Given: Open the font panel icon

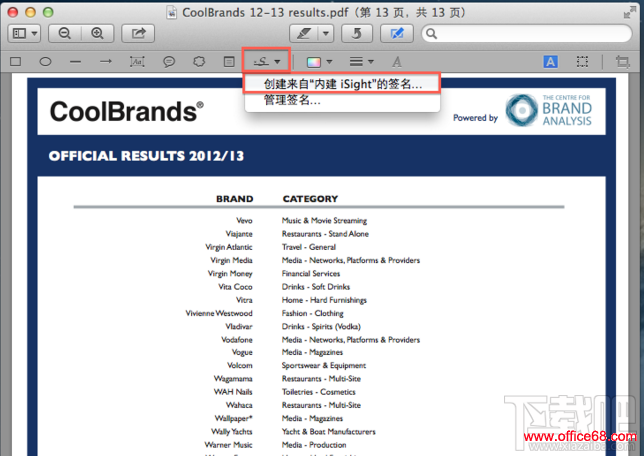Looking at the screenshot, I should click(396, 62).
